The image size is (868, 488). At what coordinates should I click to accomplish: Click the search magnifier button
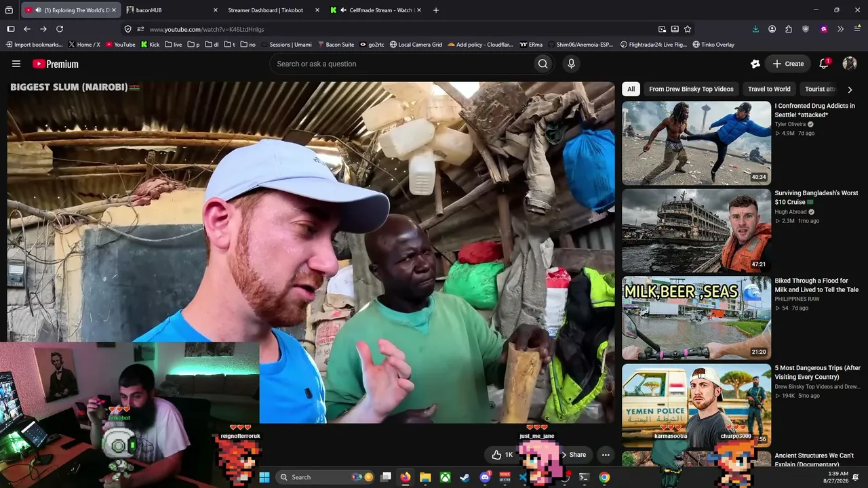coord(542,64)
